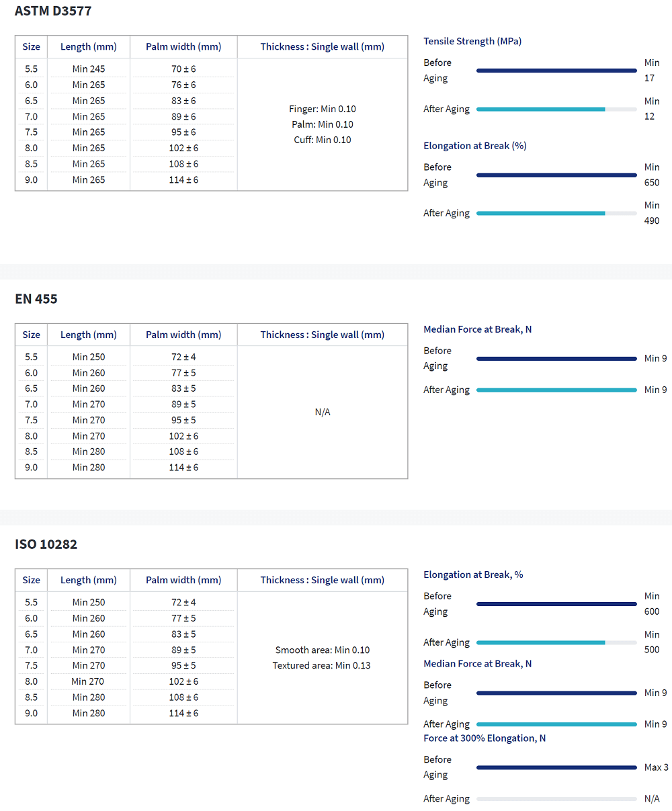Viewport: 672px width, 811px height.
Task: Click ASTM Tensile Strength After Aging bar
Action: (x=556, y=109)
